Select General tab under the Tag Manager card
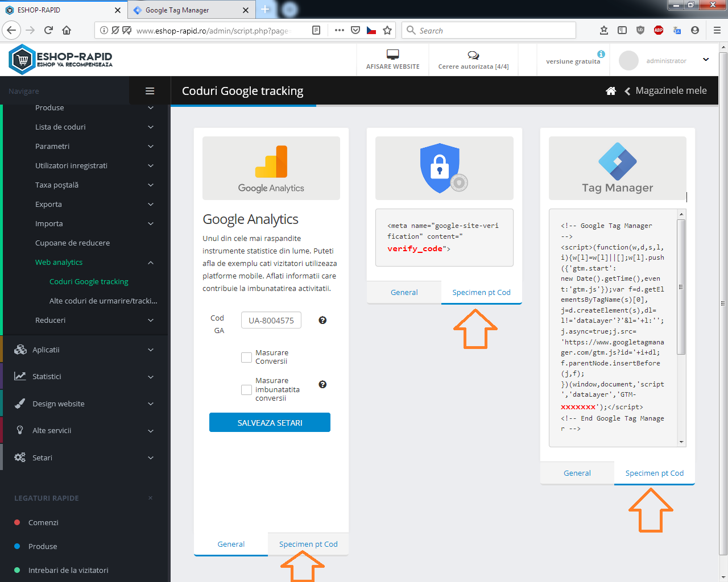 (x=577, y=473)
